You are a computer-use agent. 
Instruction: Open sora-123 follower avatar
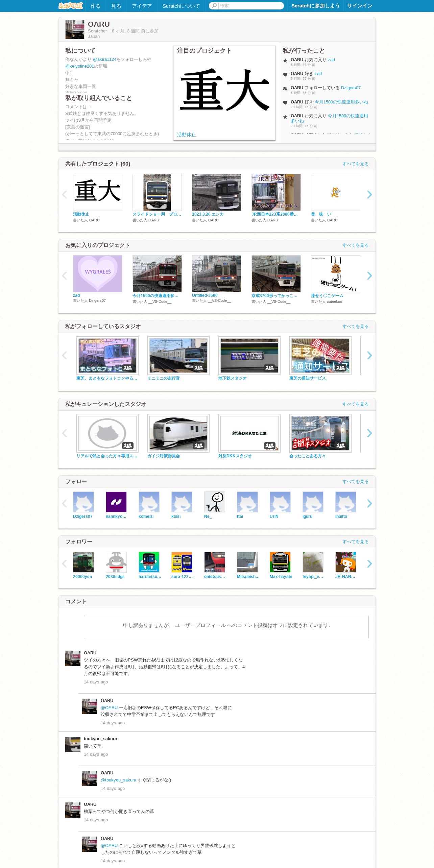(182, 562)
